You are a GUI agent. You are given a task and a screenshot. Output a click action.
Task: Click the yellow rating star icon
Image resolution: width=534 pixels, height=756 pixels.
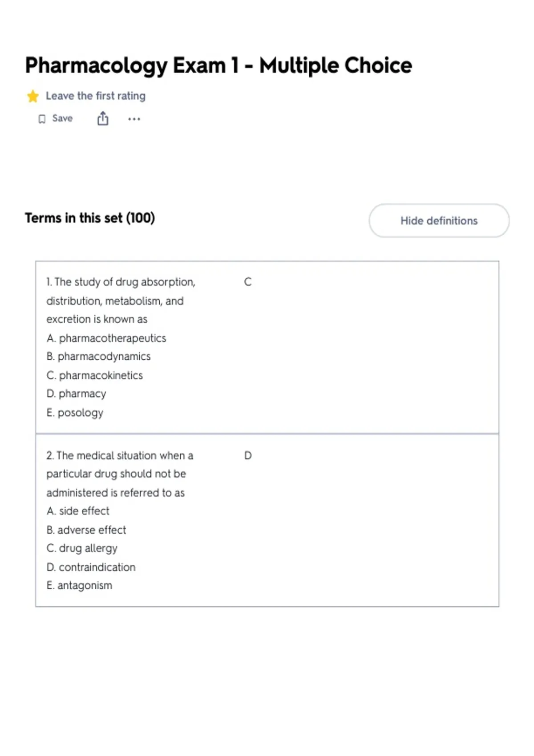tap(32, 96)
